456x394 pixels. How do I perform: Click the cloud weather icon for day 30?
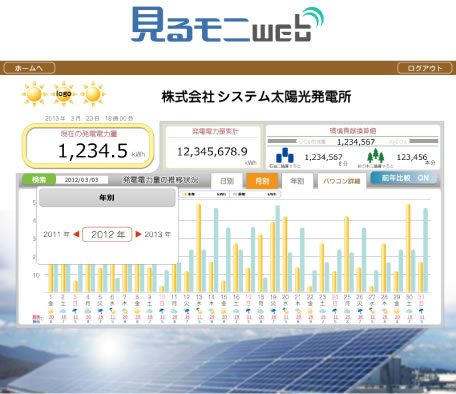click(409, 311)
